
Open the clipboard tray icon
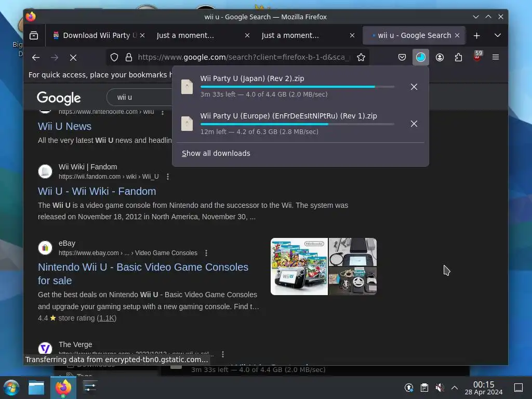(x=424, y=388)
